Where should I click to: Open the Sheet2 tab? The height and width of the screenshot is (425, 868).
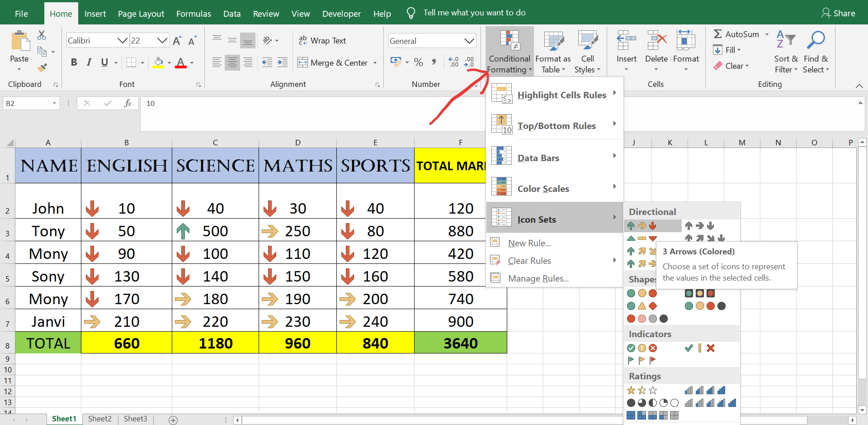coord(99,419)
